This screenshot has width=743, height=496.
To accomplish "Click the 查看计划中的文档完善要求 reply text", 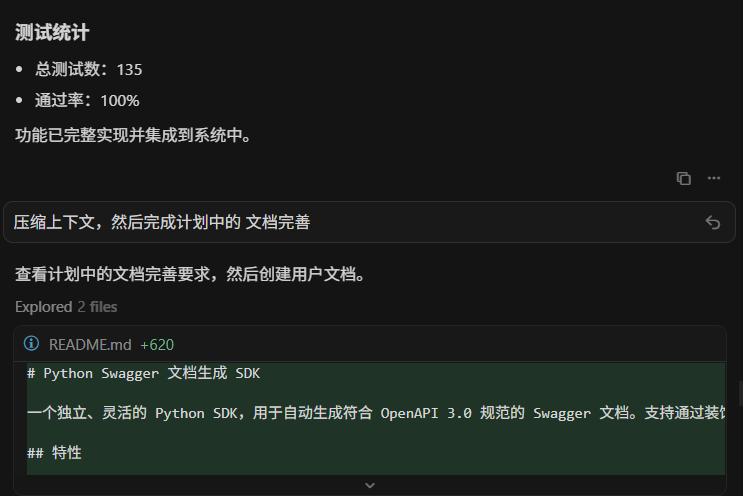I will point(112,274).
